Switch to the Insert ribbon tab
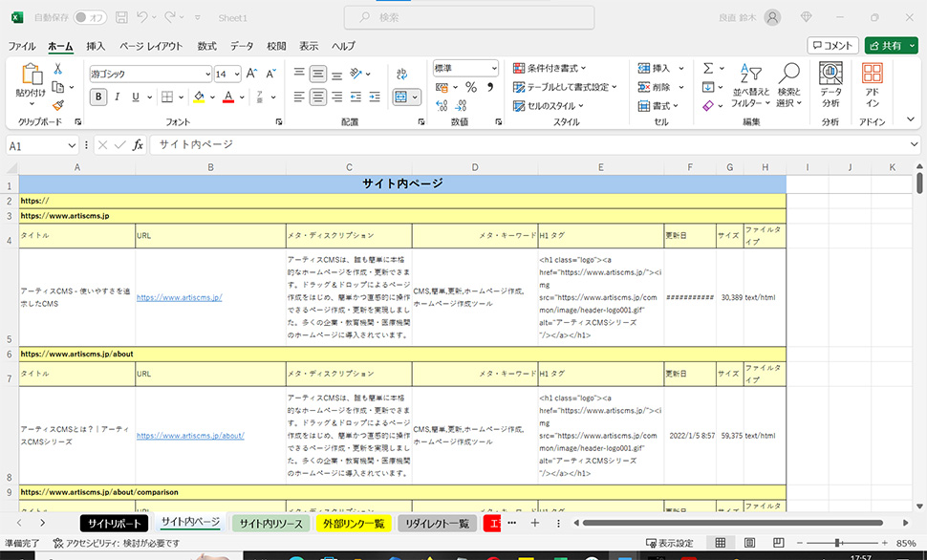927x560 pixels. click(x=96, y=46)
